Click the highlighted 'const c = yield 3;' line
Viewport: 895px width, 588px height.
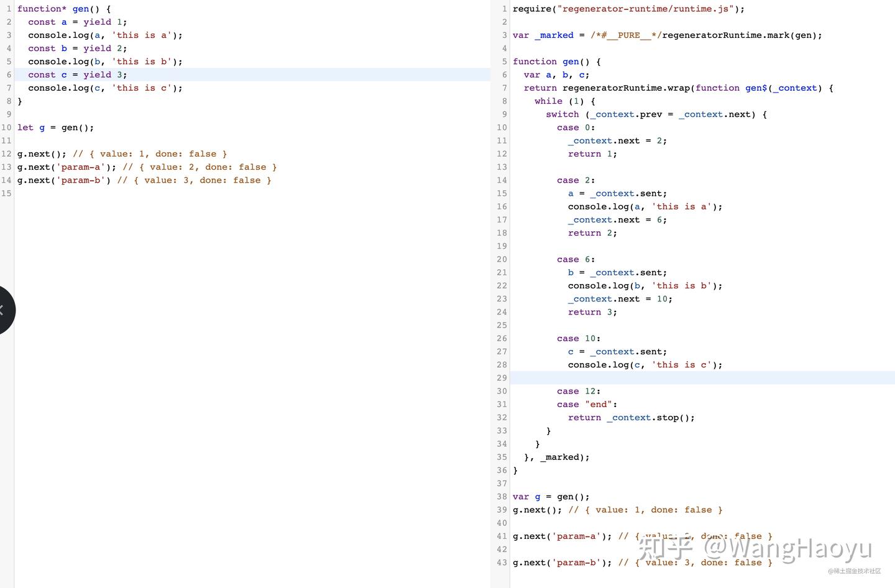point(252,75)
